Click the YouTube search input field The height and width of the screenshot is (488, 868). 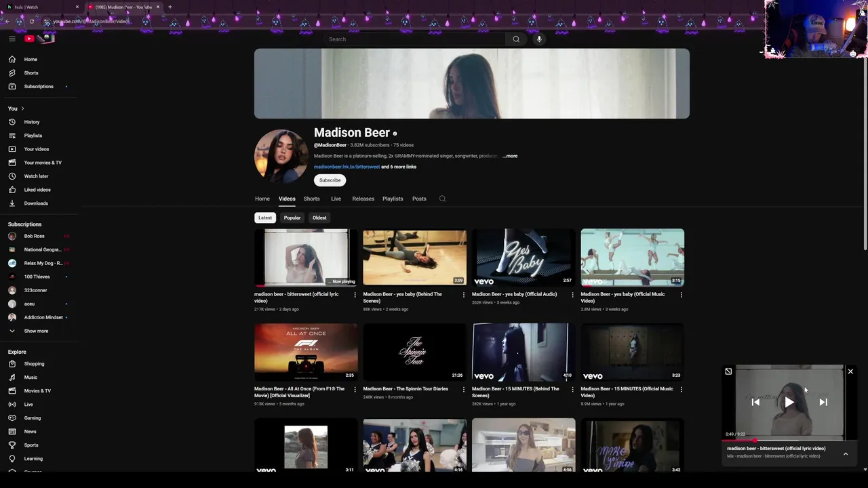coord(415,39)
